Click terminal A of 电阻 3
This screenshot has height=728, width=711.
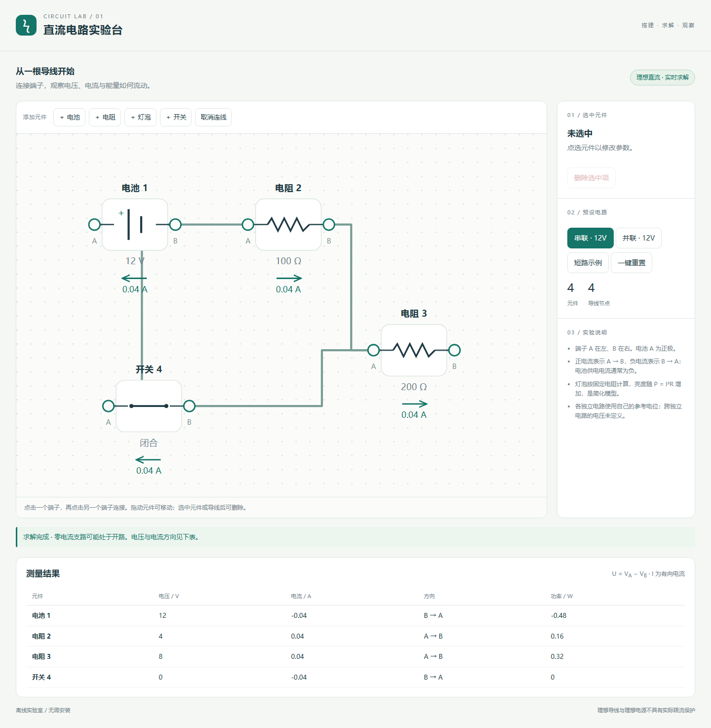tap(374, 350)
